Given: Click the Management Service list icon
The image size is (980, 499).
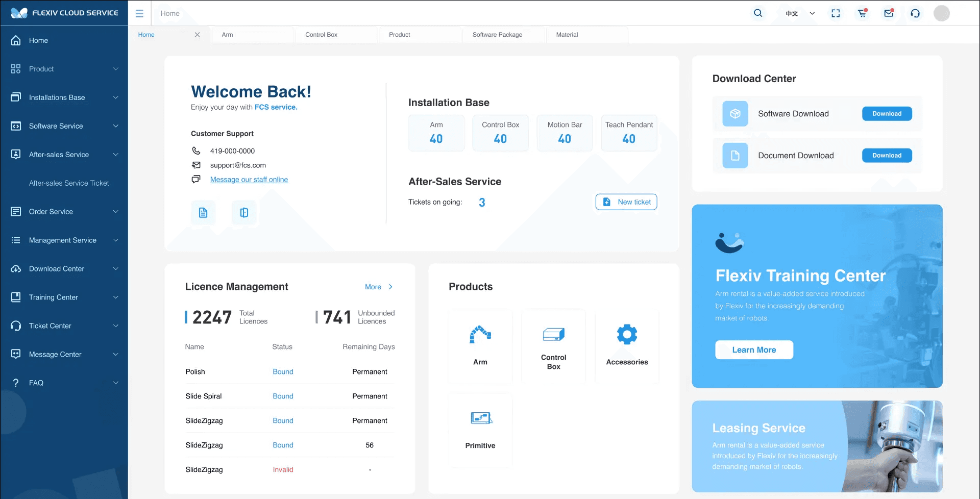Looking at the screenshot, I should click(x=16, y=240).
